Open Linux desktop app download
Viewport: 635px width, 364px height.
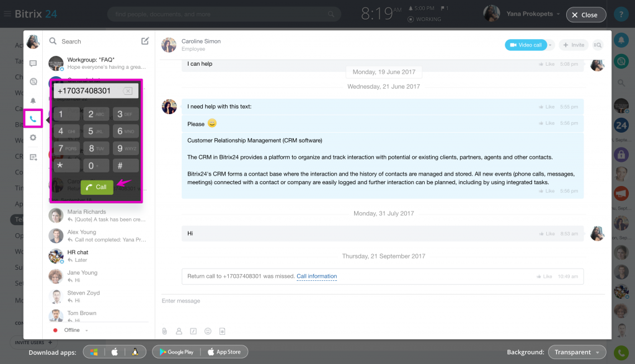(135, 352)
